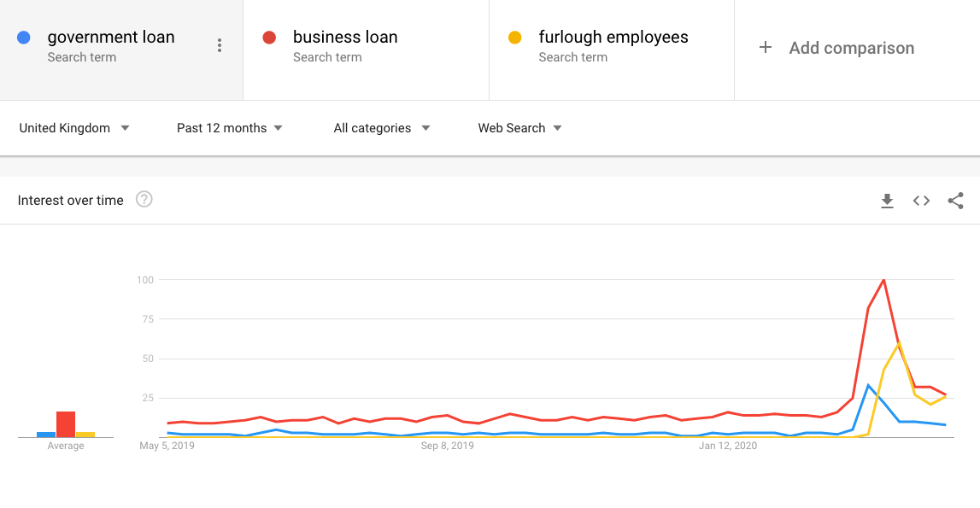The height and width of the screenshot is (508, 980).
Task: Open the three-dot menu for government loan
Action: point(220,46)
